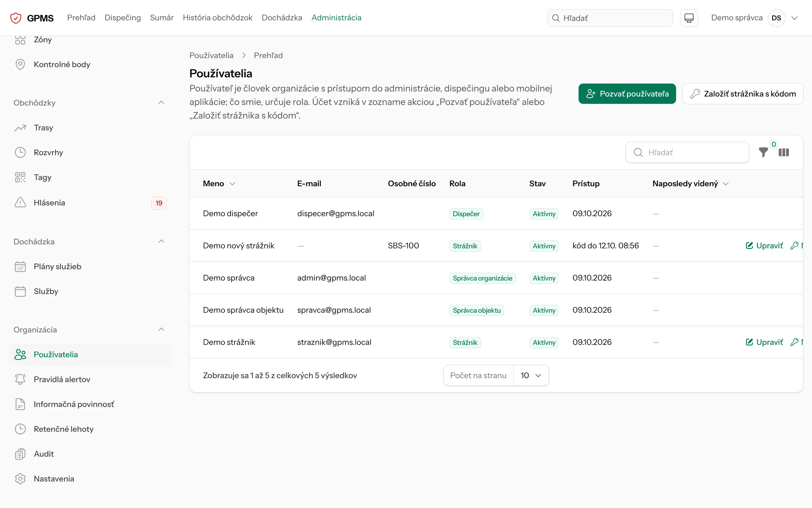
Task: Click the GPMS shield logo
Action: [x=16, y=18]
